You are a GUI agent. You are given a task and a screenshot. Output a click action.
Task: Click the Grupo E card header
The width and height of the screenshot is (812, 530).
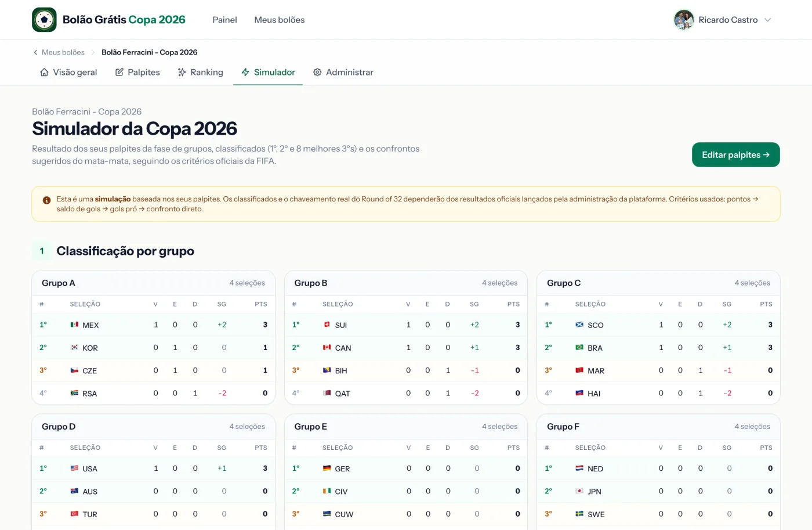tap(406, 426)
